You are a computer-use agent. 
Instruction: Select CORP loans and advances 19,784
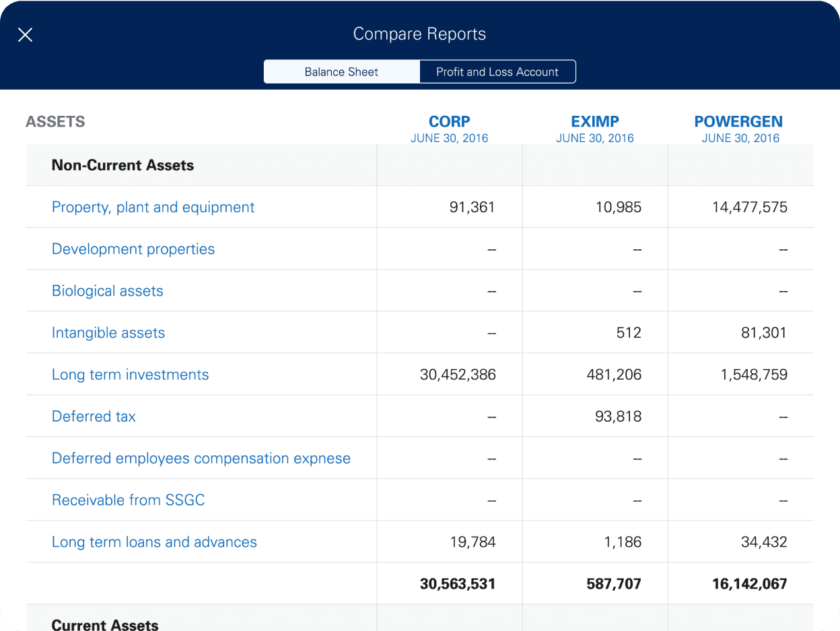[x=473, y=542]
